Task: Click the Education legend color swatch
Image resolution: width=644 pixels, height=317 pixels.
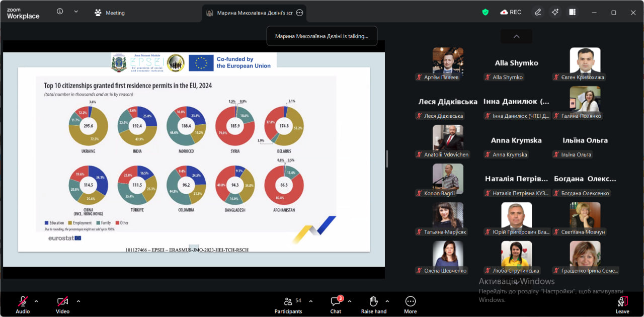Action: [46, 223]
